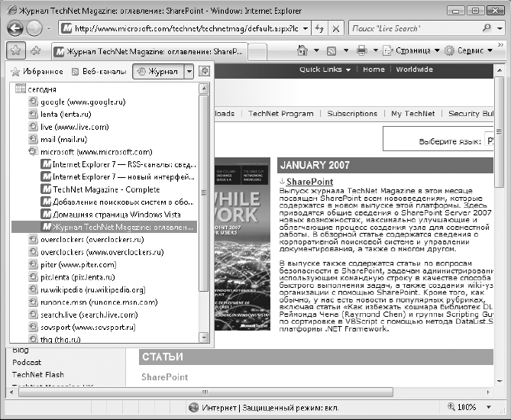The width and height of the screenshot is (511, 420).
Task: Open the SharePoint article link
Action: click(x=310, y=182)
